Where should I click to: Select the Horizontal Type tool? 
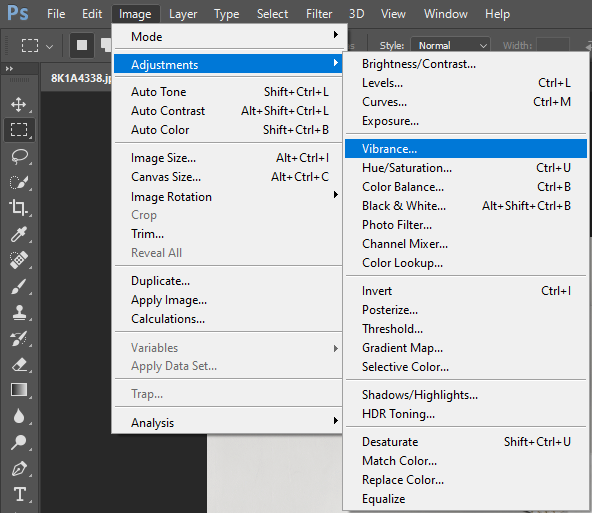20,494
